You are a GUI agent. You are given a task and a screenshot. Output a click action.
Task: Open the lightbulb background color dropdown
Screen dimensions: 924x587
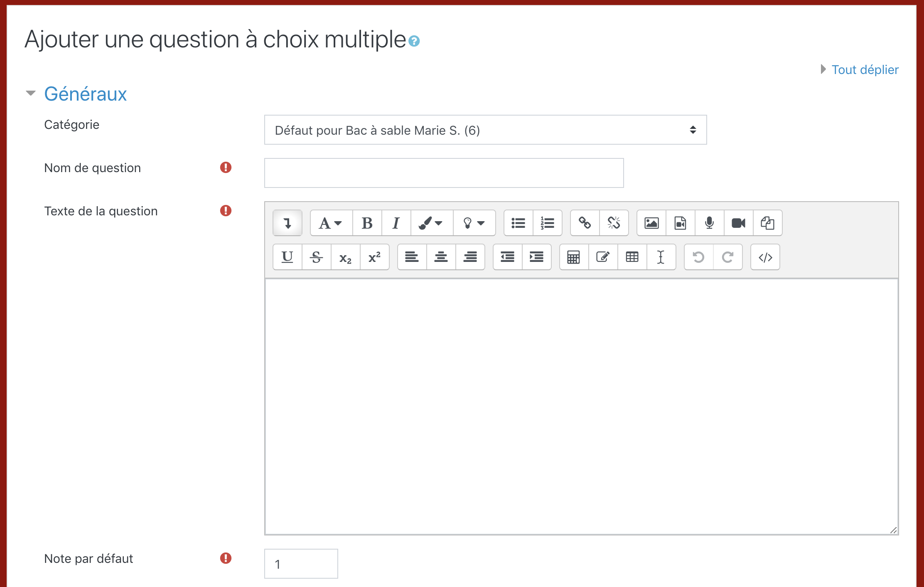pos(474,223)
